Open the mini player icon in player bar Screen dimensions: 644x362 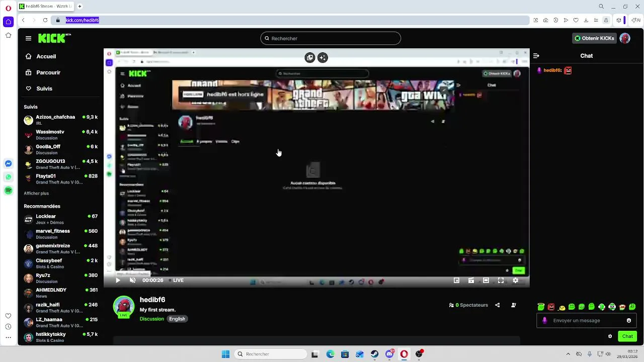coord(456,281)
